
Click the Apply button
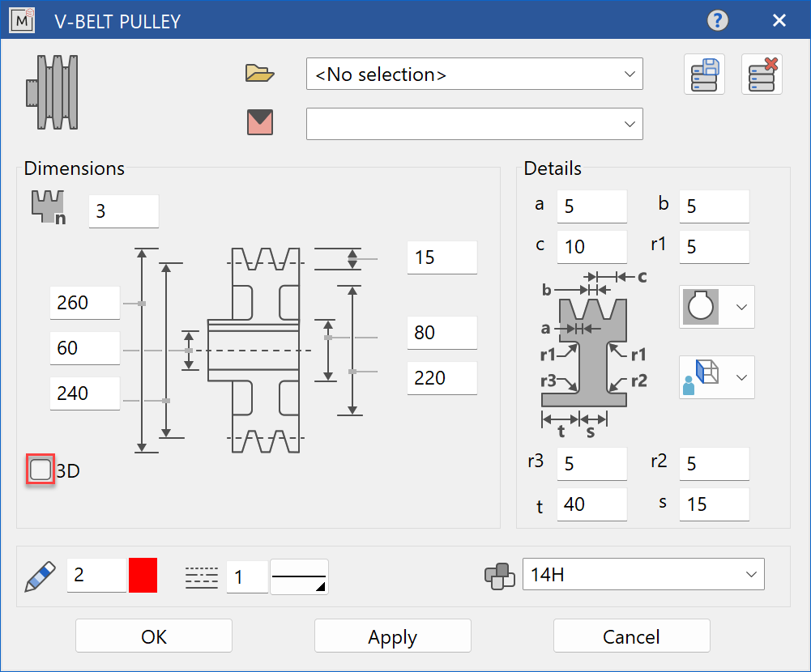pos(393,636)
